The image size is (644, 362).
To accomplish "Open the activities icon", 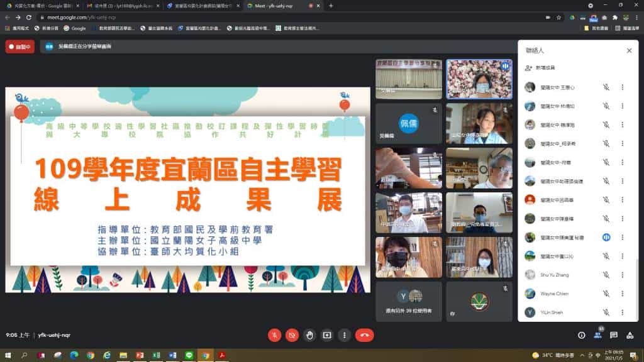I will (x=630, y=335).
